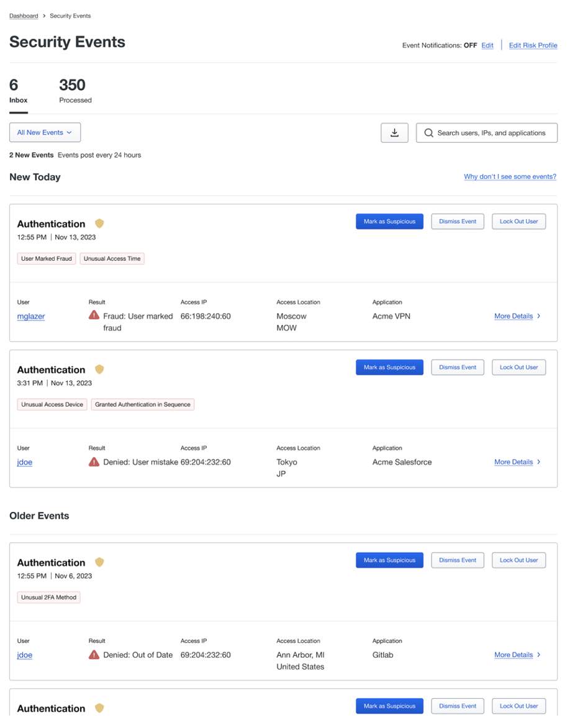Switch to the Inbox tab
The height and width of the screenshot is (728, 570).
[x=19, y=91]
